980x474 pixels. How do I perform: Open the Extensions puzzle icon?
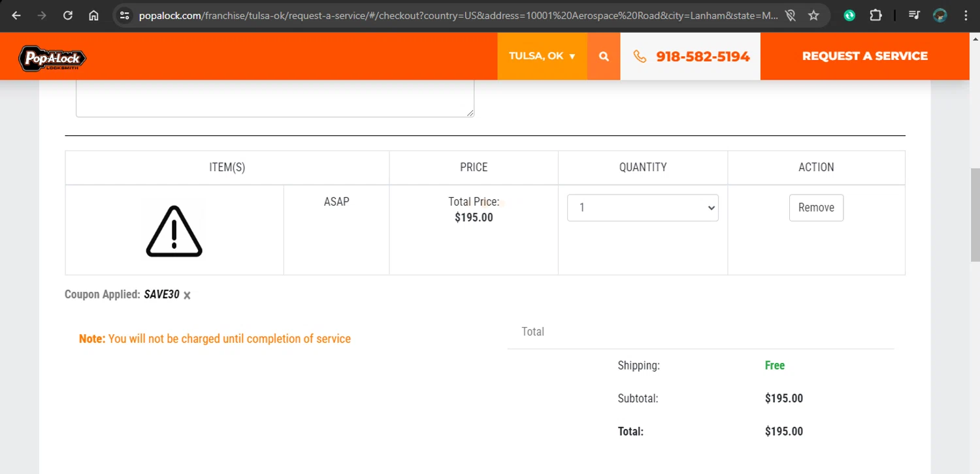tap(875, 16)
